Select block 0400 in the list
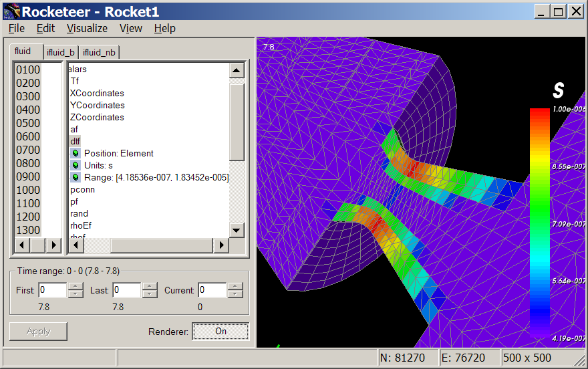588x369 pixels. [x=28, y=110]
